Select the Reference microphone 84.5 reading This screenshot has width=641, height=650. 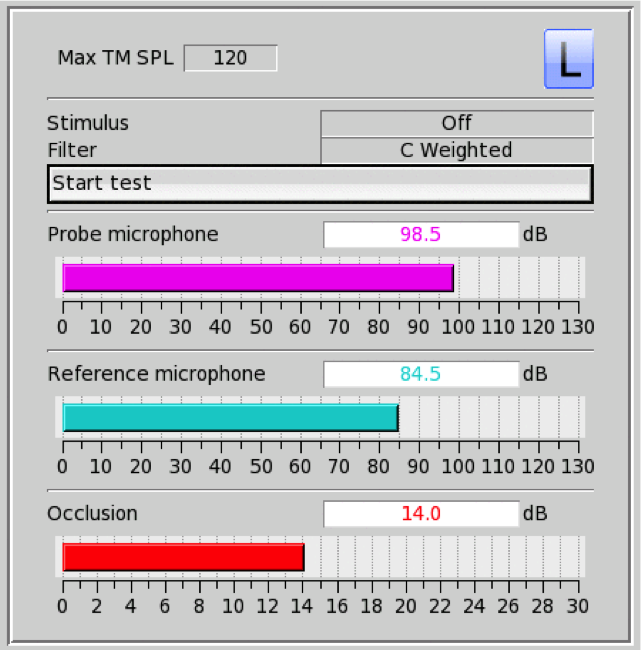pyautogui.click(x=421, y=374)
